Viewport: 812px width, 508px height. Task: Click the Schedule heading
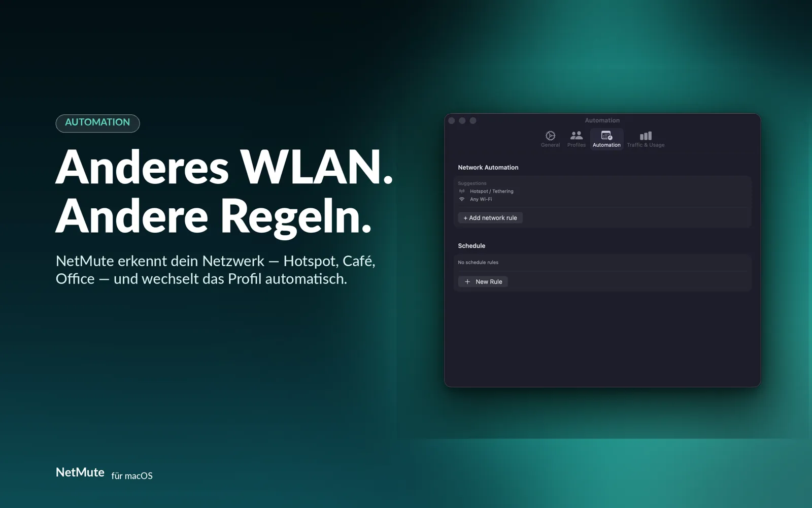coord(471,246)
